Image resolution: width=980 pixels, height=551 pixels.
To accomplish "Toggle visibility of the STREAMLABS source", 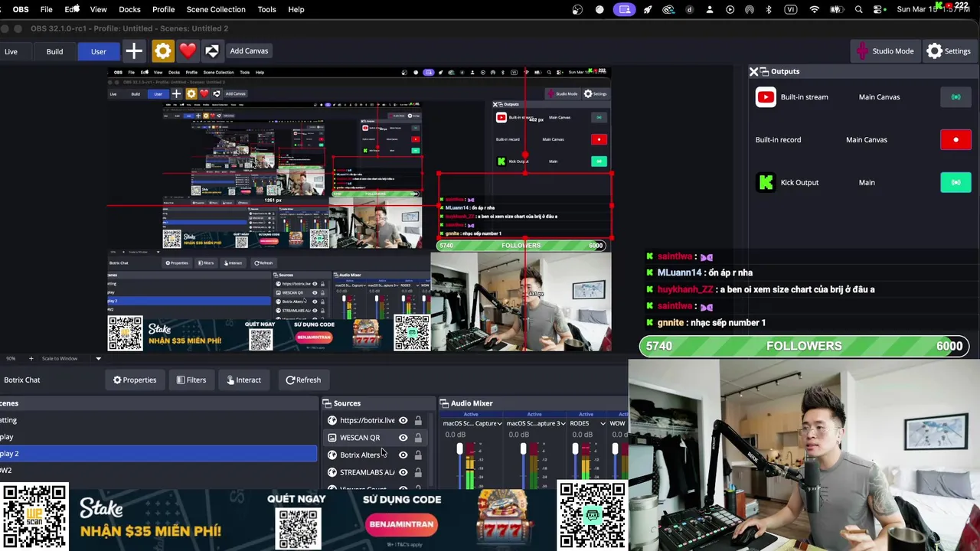I will [x=403, y=472].
